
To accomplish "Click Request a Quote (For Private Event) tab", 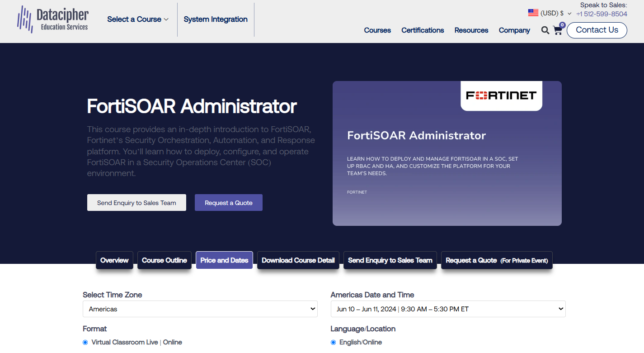I will tap(497, 260).
